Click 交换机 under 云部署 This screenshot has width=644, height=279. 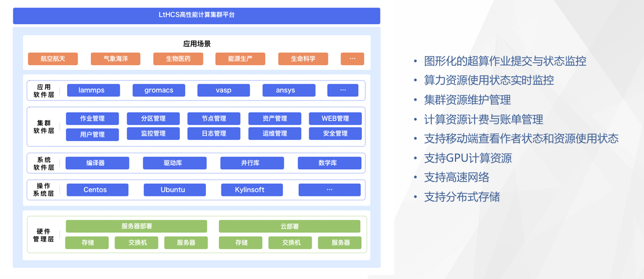coord(290,243)
